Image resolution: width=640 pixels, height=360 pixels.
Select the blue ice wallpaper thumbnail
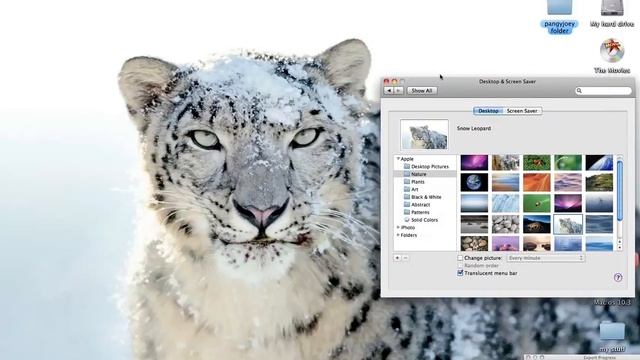[505, 203]
